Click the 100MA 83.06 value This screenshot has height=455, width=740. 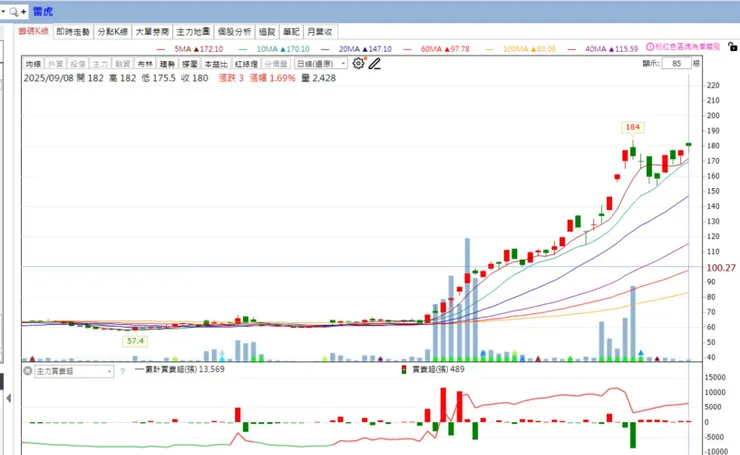(x=530, y=49)
